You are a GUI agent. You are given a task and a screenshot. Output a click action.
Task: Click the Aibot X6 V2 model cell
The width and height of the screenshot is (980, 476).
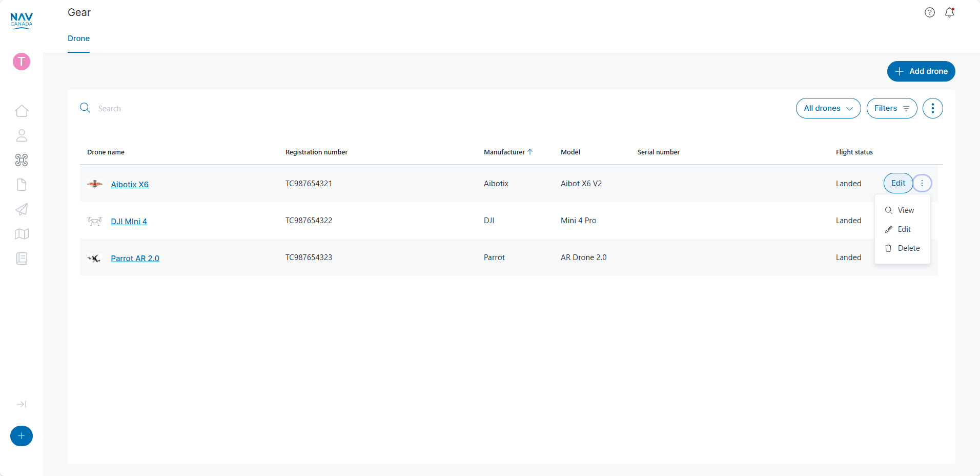(x=581, y=184)
